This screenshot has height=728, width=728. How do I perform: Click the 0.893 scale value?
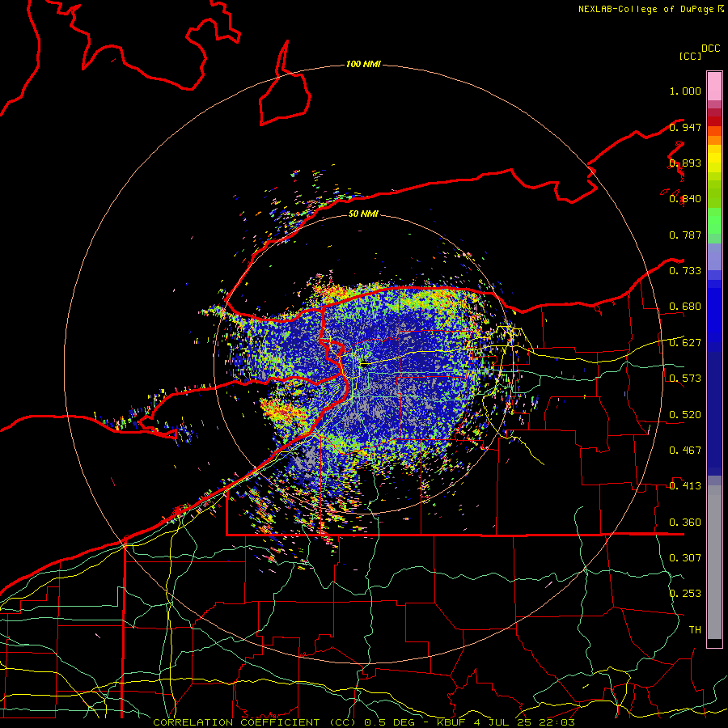[685, 163]
